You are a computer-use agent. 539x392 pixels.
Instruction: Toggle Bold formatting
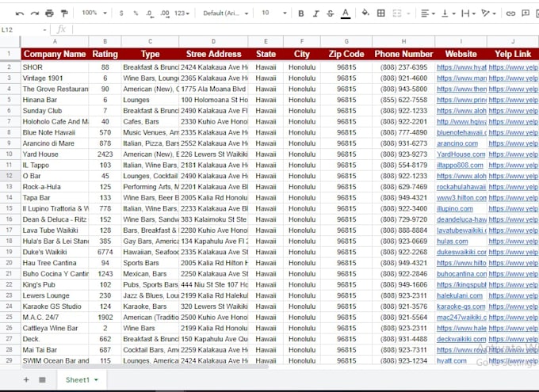coord(300,13)
